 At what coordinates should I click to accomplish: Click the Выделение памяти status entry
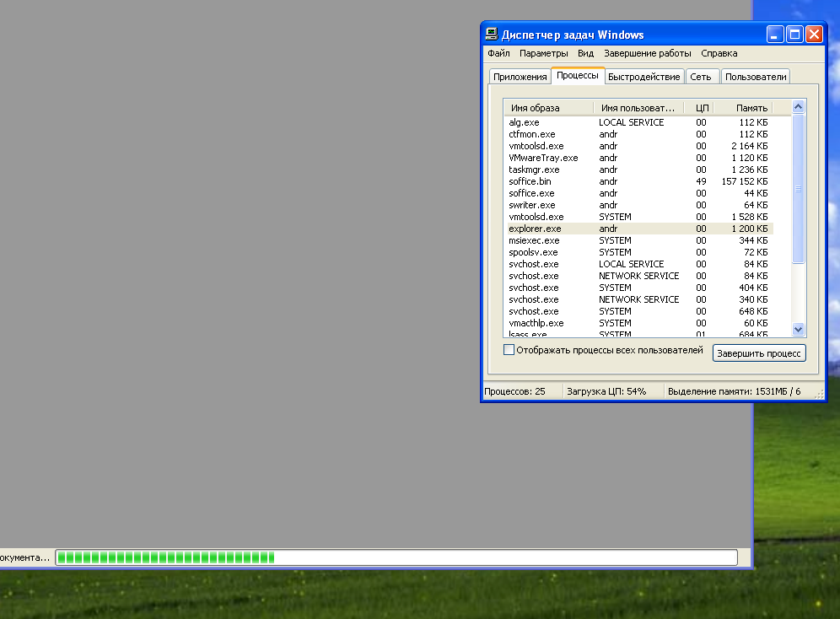(735, 391)
